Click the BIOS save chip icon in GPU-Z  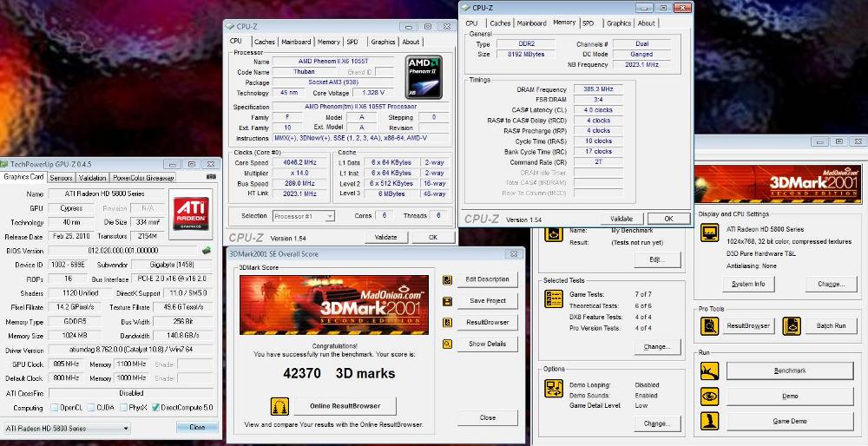(x=207, y=250)
